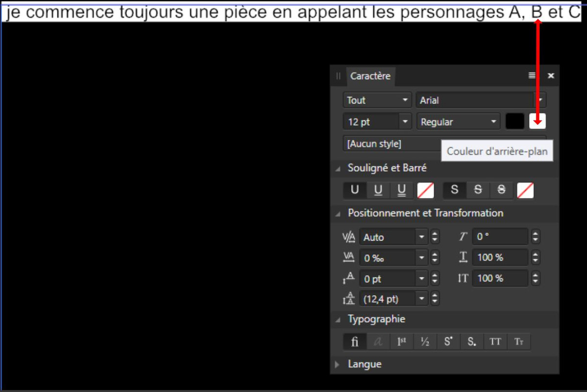587x392 pixels.
Task: Toggle the Tt small caps button
Action: pyautogui.click(x=518, y=342)
